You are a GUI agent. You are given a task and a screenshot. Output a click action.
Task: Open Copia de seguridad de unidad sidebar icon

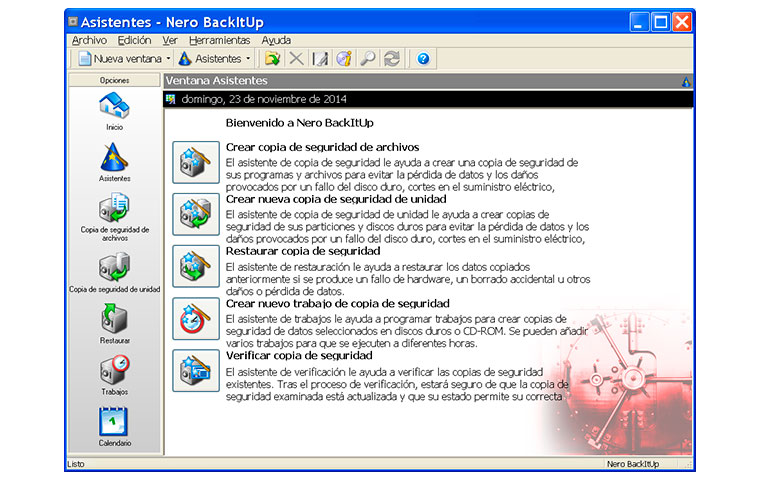114,267
